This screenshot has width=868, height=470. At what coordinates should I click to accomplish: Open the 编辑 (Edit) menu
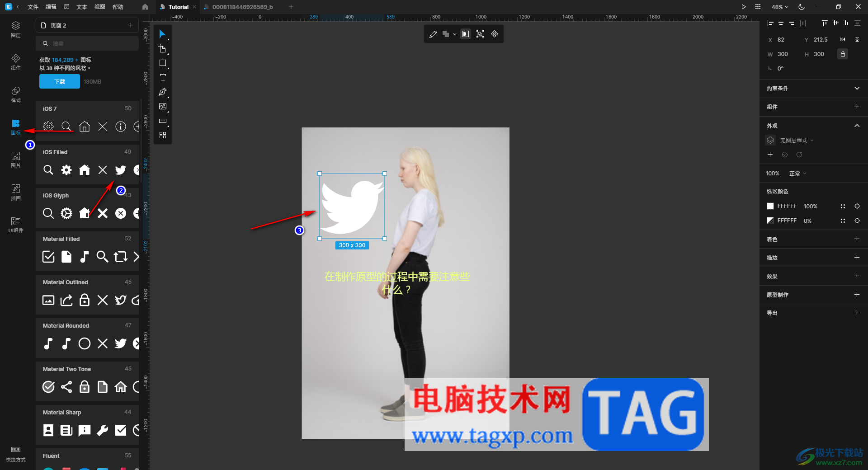51,7
